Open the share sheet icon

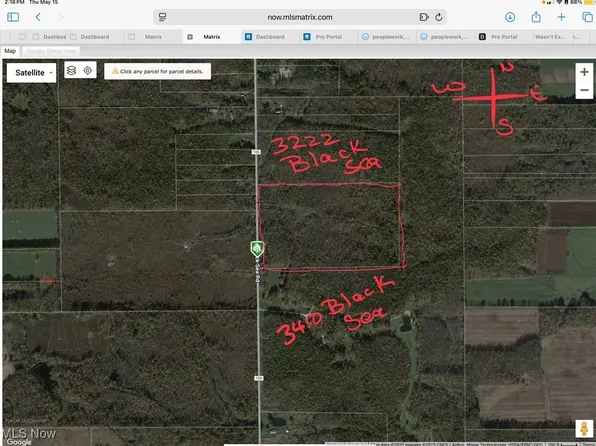point(536,17)
